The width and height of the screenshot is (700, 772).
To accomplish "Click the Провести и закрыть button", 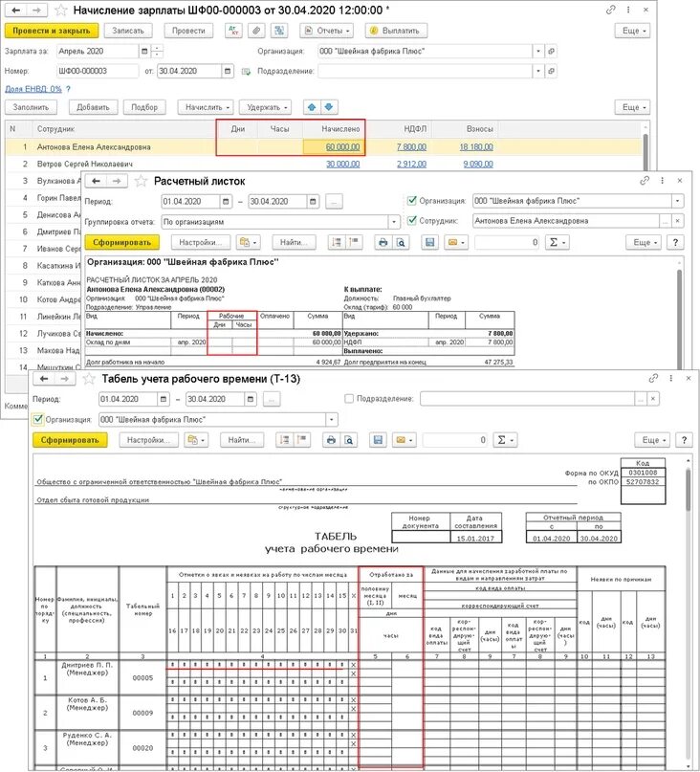I will click(52, 31).
